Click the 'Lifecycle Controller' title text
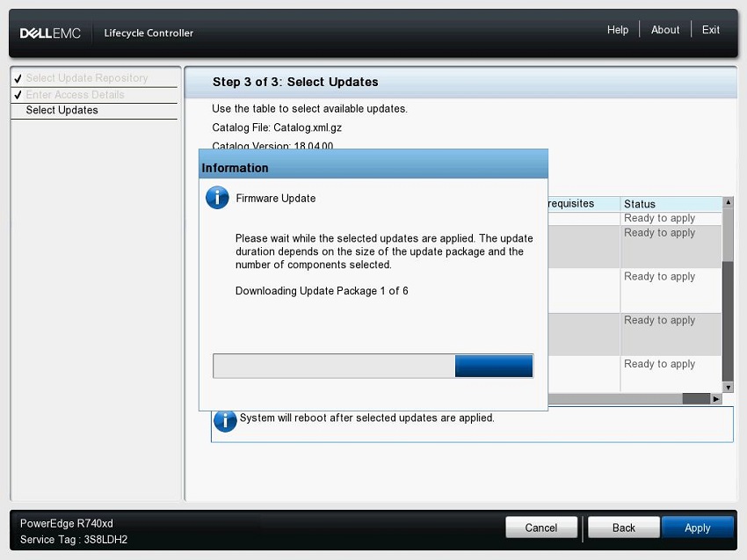747x560 pixels. click(149, 33)
